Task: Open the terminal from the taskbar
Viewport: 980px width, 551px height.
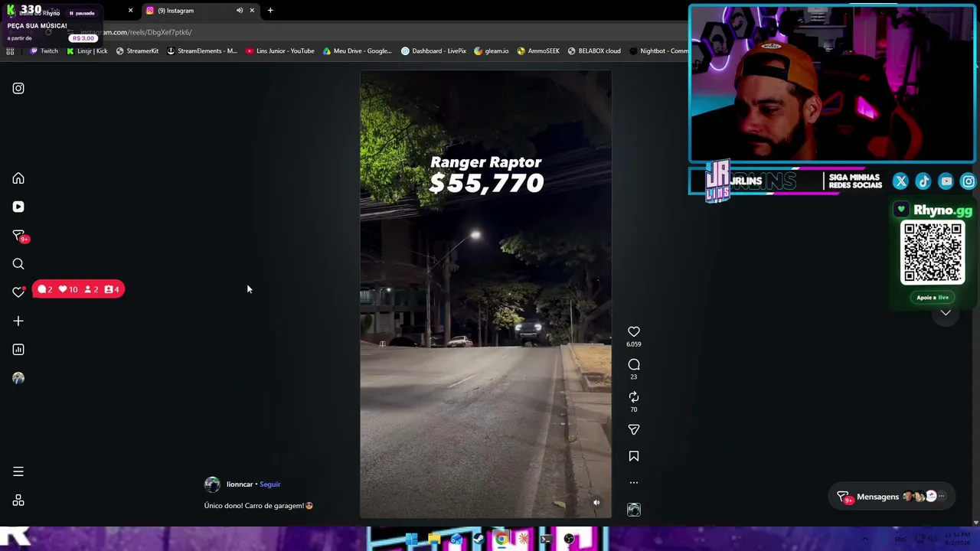Action: click(546, 540)
